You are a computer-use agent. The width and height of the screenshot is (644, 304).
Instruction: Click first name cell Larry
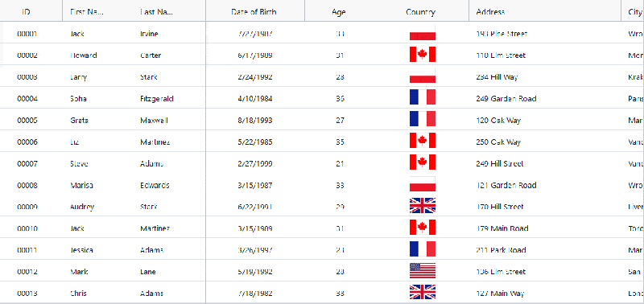tap(78, 77)
